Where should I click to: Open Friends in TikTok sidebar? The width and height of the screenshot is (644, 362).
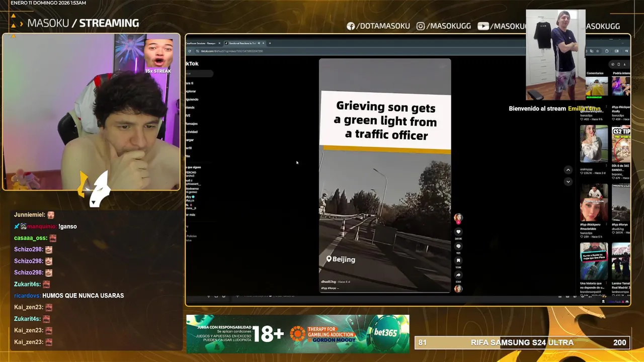[190, 108]
